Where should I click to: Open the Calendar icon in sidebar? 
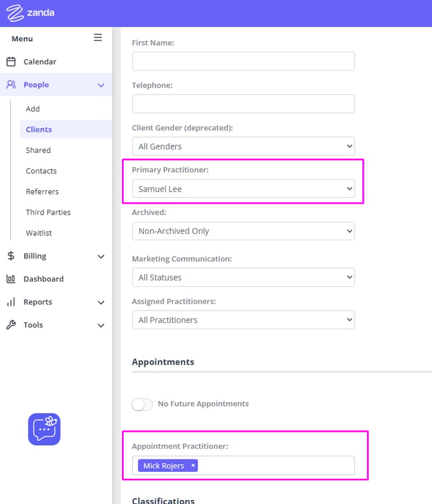pos(11,61)
